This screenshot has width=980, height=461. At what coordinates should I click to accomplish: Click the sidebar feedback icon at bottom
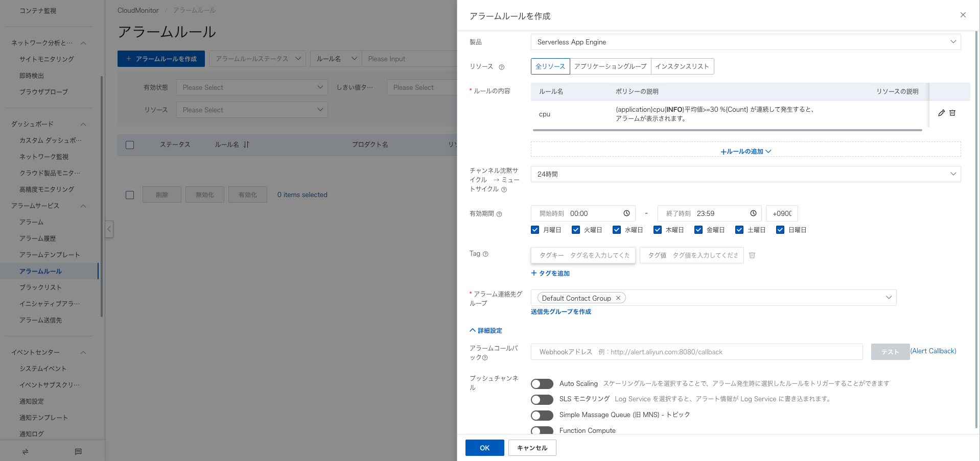pos(78,451)
